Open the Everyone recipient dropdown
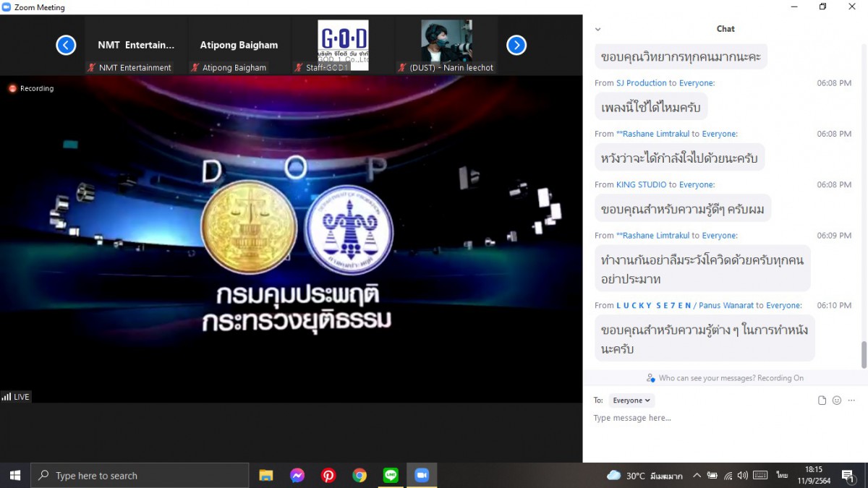 pyautogui.click(x=632, y=401)
